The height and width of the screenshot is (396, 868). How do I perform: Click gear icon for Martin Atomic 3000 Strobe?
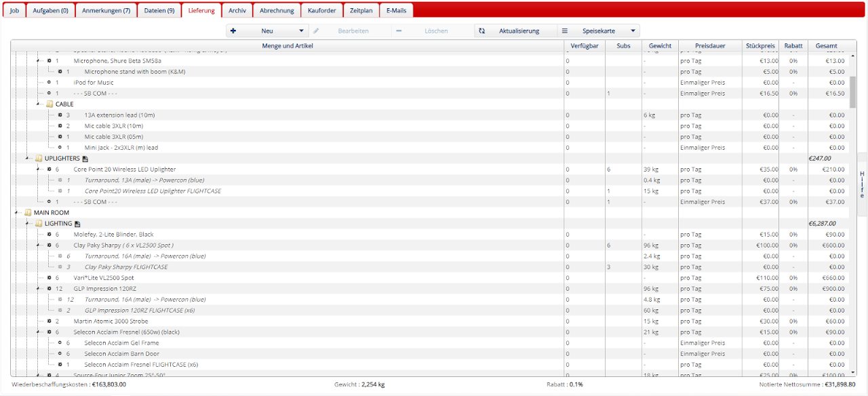pos(50,321)
